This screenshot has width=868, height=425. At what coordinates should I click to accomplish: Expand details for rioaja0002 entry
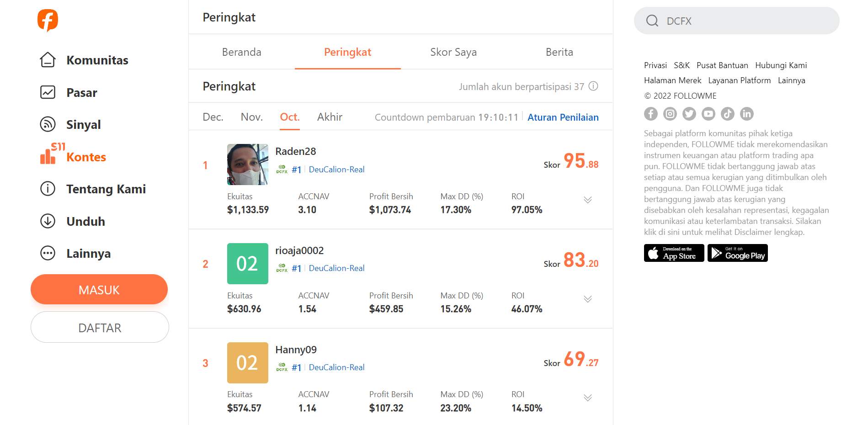click(588, 299)
